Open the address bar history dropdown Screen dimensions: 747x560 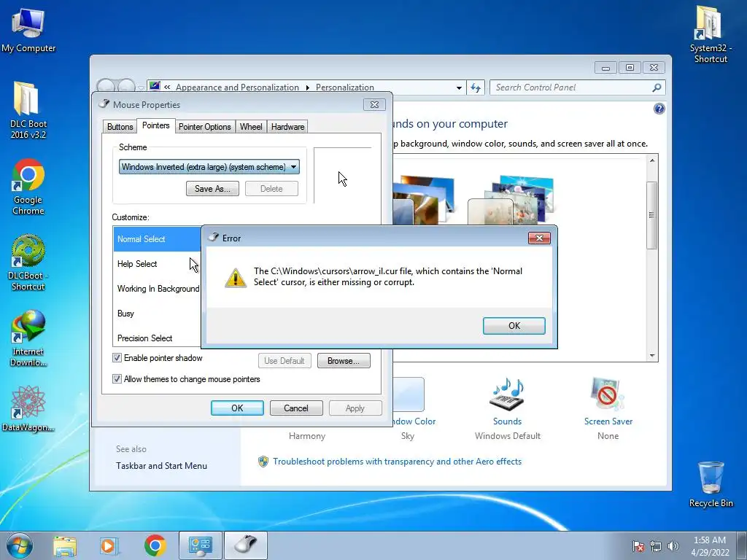pos(458,87)
